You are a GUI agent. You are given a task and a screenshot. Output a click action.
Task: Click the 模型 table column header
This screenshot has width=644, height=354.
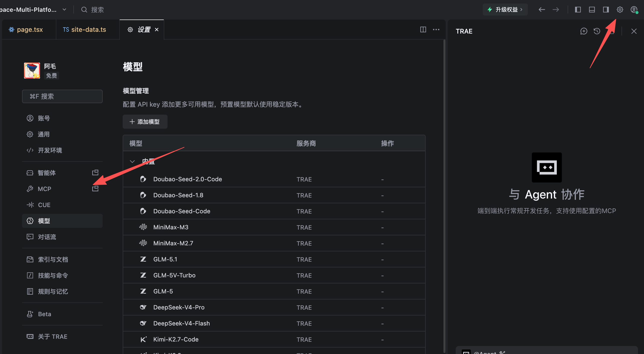pos(136,143)
